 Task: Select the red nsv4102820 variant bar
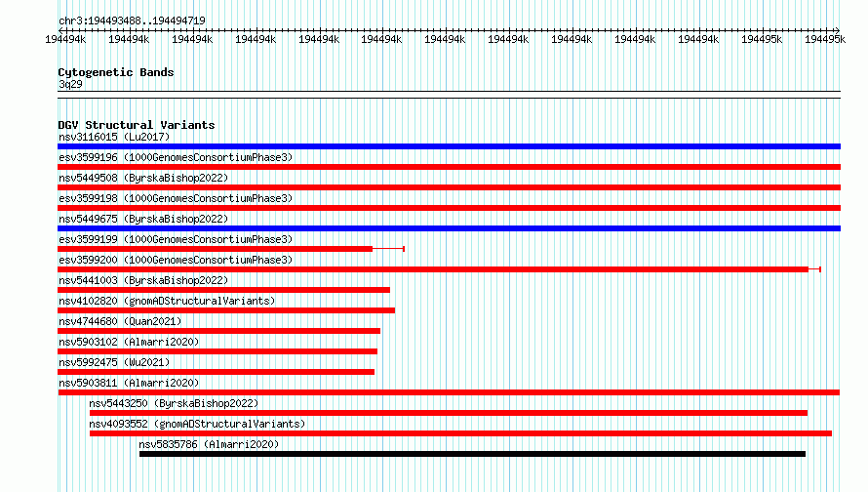click(x=226, y=310)
